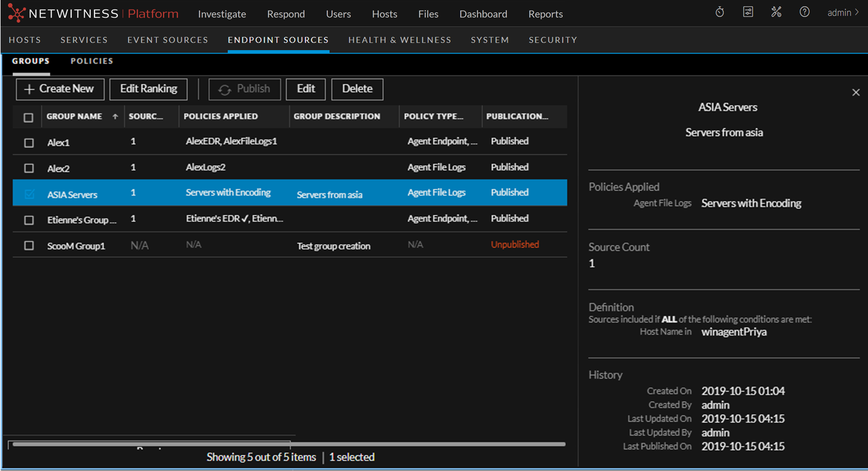
Task: Open the Admin tools wrench icon
Action: (776, 12)
